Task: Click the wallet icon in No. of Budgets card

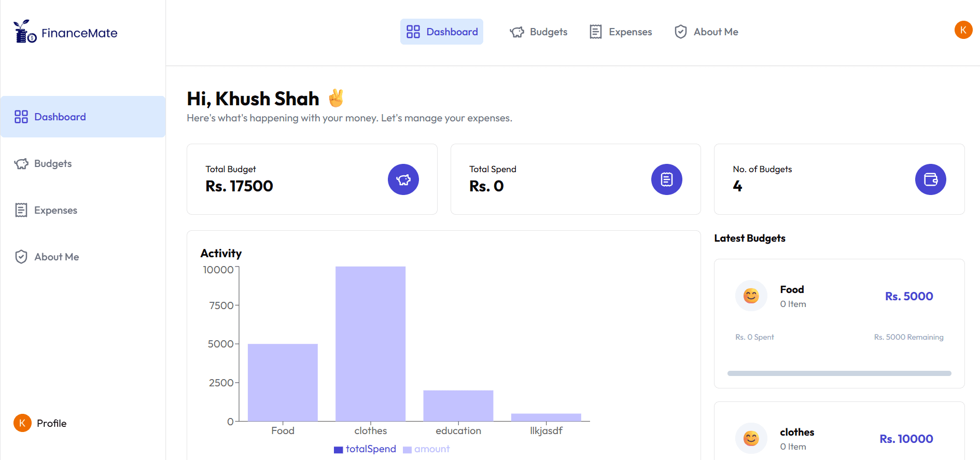Action: point(930,179)
